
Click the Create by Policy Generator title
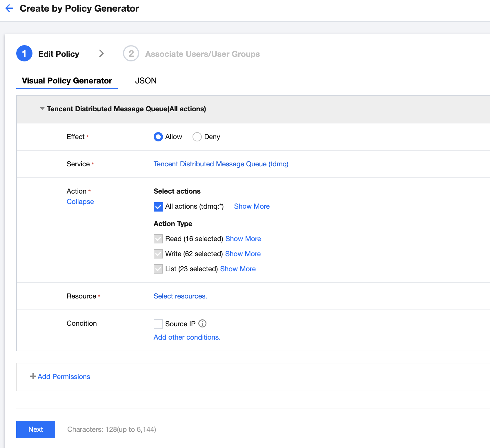[x=79, y=8]
